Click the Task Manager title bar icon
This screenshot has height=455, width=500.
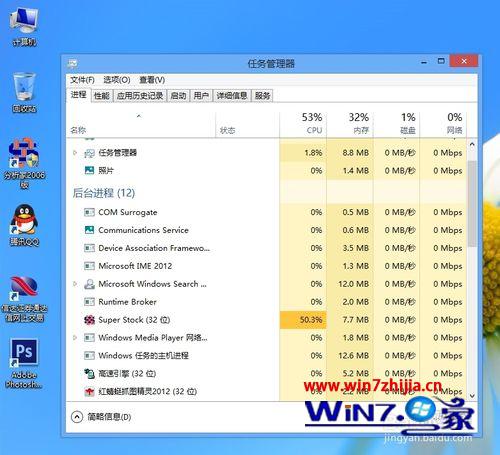click(x=72, y=63)
